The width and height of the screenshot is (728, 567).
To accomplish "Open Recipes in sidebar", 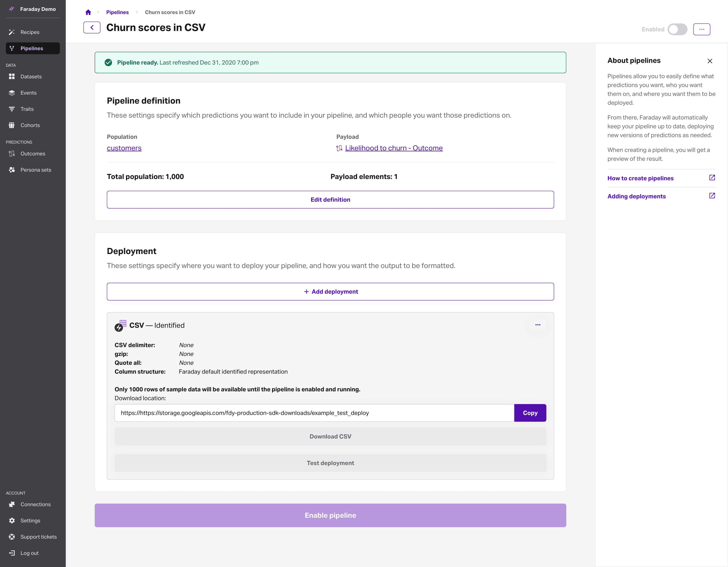I will [x=30, y=32].
